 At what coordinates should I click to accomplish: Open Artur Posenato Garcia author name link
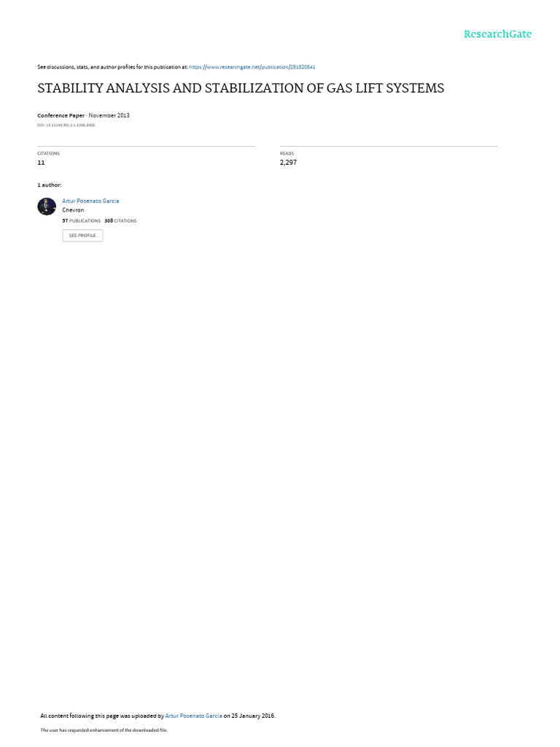[90, 201]
